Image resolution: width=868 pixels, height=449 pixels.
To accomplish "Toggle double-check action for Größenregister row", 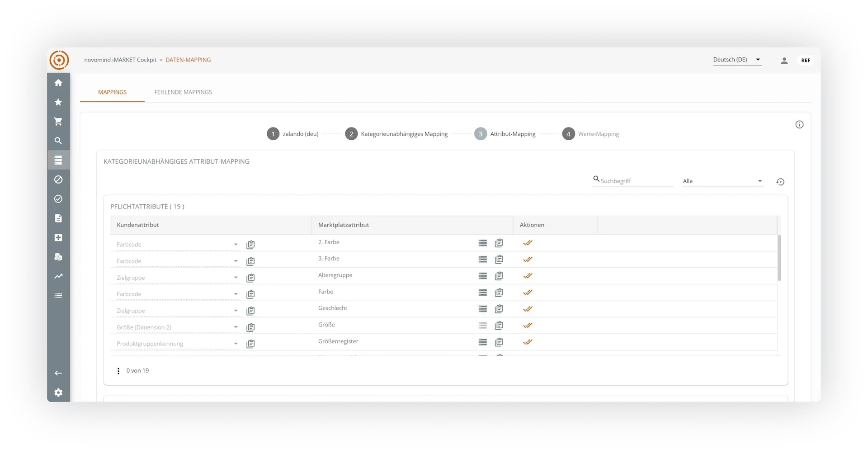I will 528,342.
